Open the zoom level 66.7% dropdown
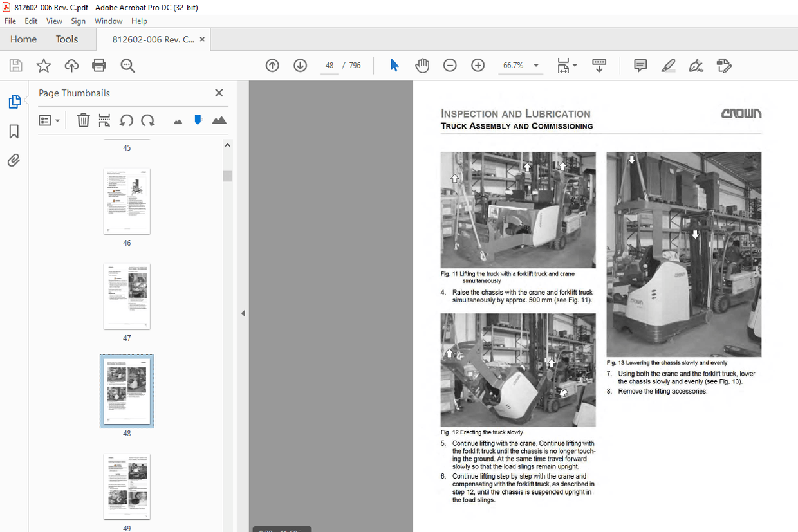 pos(535,66)
